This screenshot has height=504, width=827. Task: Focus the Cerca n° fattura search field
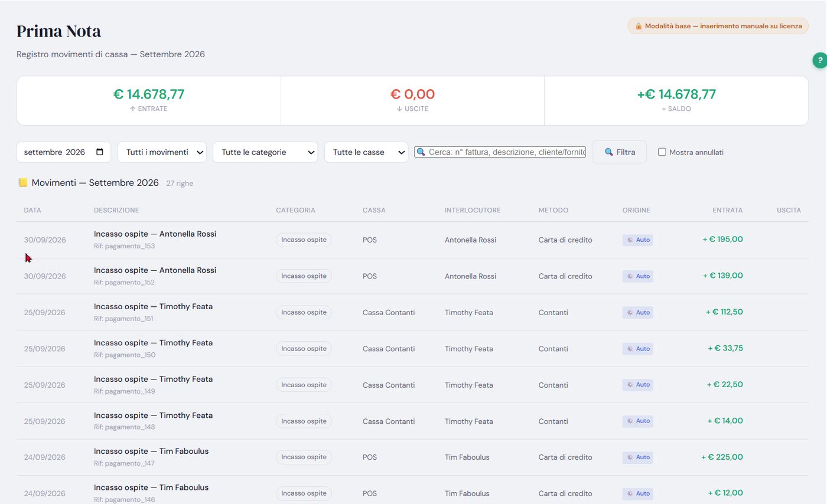[500, 152]
